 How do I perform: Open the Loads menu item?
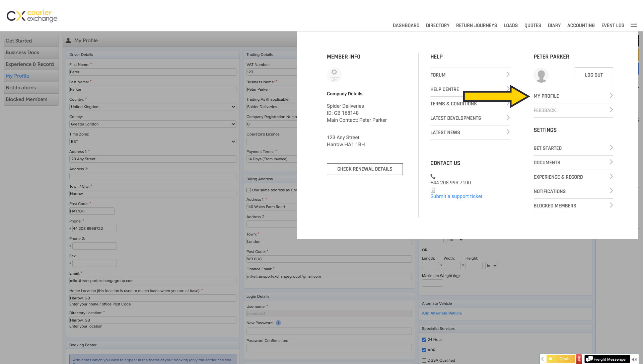pyautogui.click(x=510, y=25)
